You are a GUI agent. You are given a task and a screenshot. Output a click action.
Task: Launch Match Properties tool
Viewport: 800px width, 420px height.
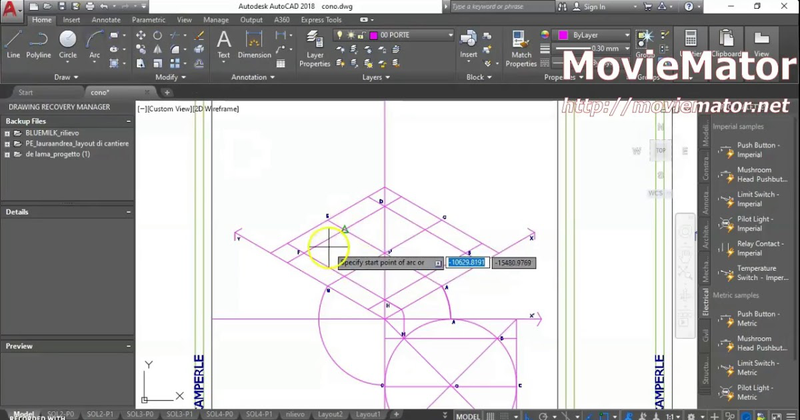(521, 49)
